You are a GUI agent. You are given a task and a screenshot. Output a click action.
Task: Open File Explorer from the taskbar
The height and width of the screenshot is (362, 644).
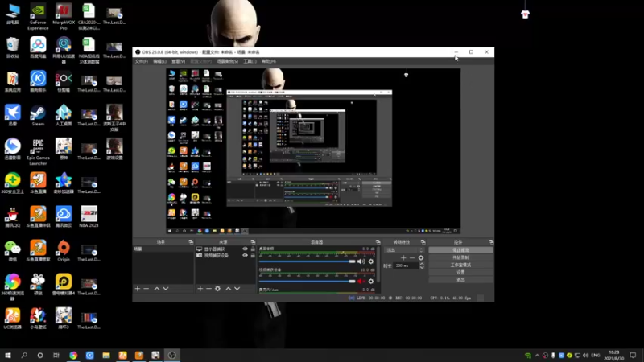tap(106, 355)
